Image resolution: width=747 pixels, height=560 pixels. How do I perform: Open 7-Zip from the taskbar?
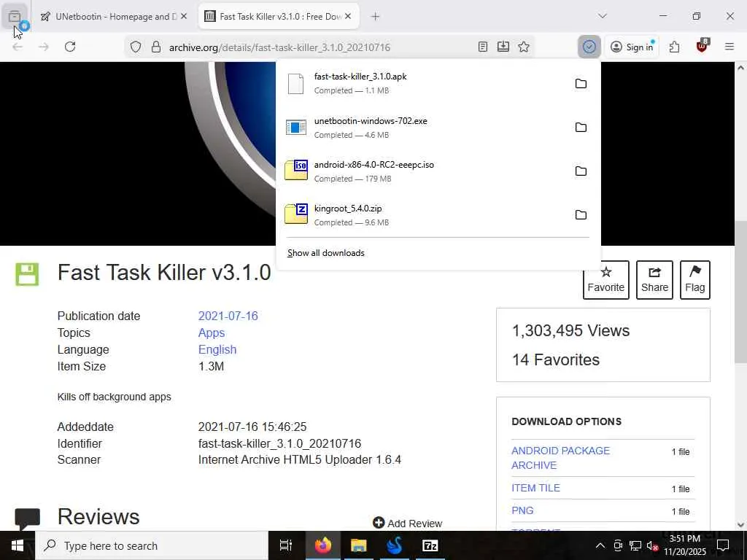pos(430,545)
